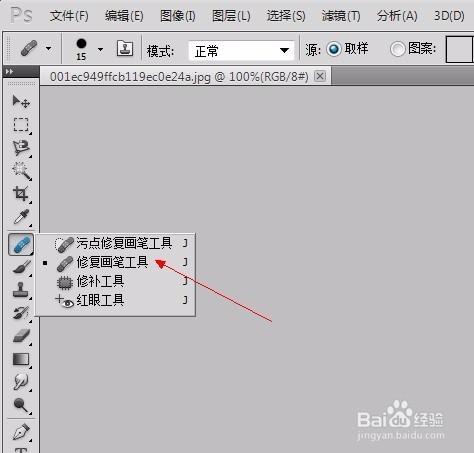The image size is (474, 453).
Task: Click the Healing Brush tool in toolbox
Action: point(21,244)
